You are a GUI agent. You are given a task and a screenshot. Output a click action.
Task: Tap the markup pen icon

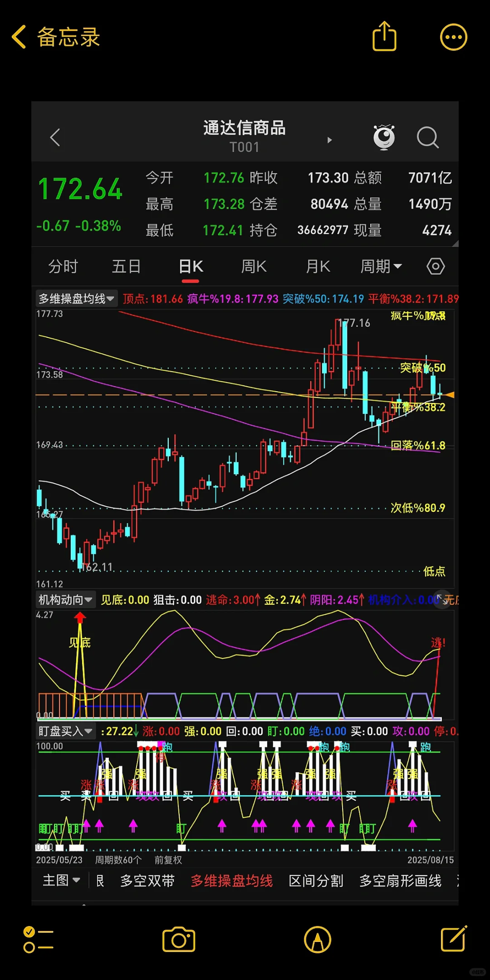[x=318, y=940]
